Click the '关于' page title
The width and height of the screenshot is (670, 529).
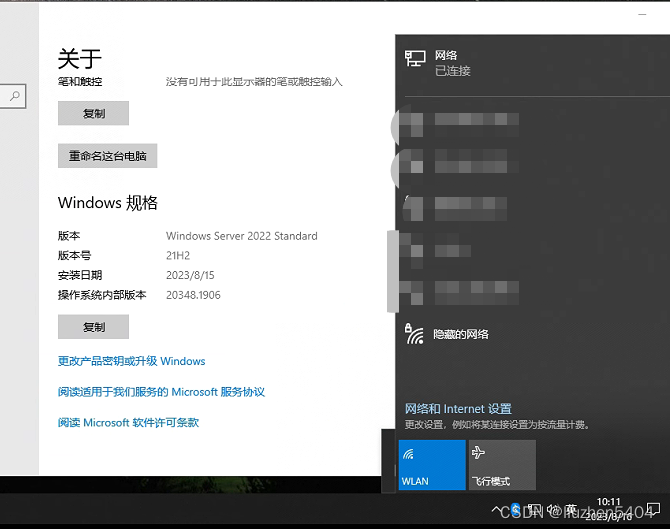coord(79,59)
